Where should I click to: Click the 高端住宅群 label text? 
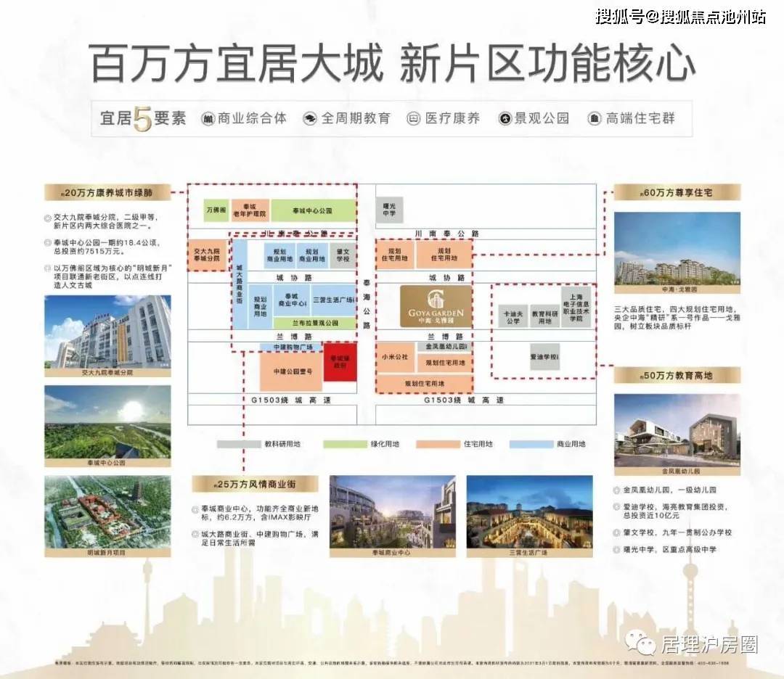(640, 119)
